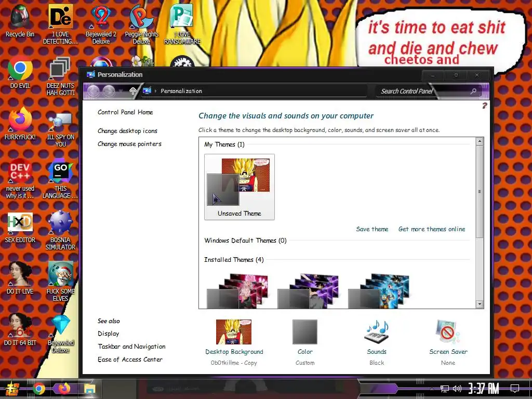Click the Back navigation button
This screenshot has height=399, width=532.
pyautogui.click(x=94, y=90)
